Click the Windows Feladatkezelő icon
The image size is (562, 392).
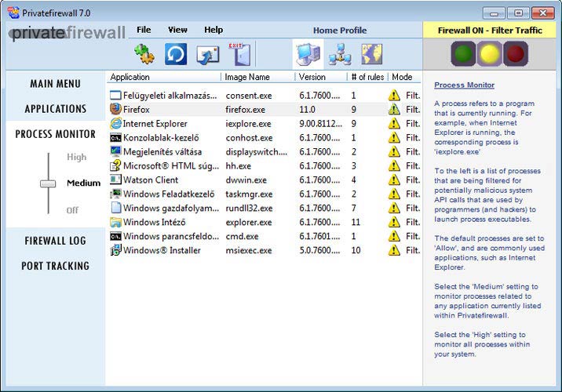pos(115,194)
